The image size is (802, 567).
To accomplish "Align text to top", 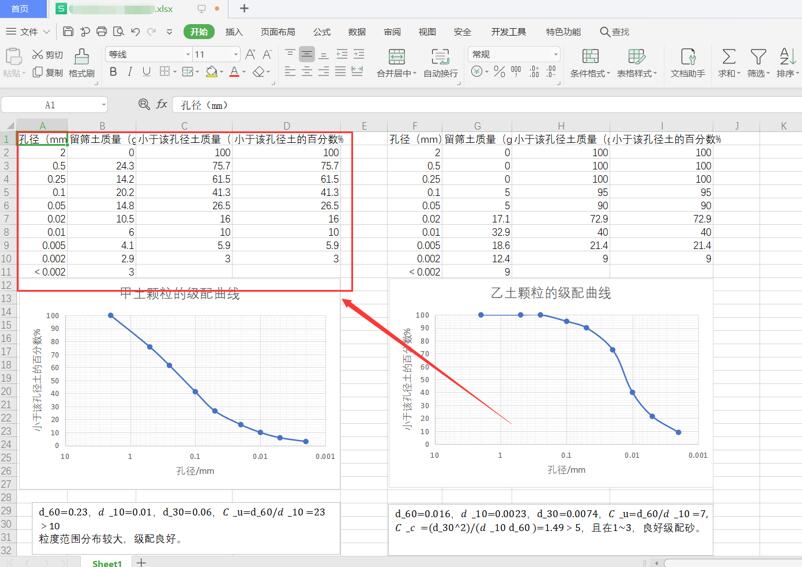I will click(x=290, y=54).
